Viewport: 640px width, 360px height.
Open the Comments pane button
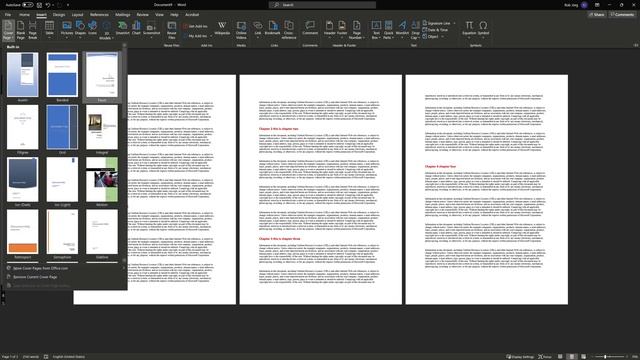[x=622, y=15]
